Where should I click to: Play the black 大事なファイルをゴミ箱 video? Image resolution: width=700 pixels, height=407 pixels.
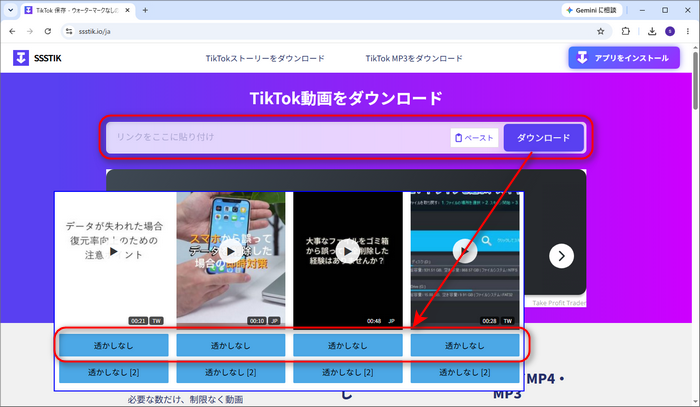348,252
